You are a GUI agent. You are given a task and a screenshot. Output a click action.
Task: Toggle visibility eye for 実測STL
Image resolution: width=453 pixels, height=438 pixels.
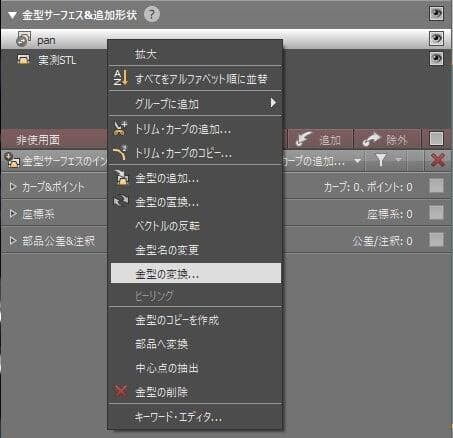pos(436,59)
